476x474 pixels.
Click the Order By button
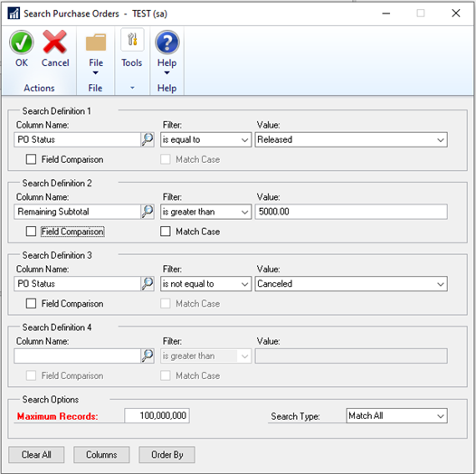point(167,455)
